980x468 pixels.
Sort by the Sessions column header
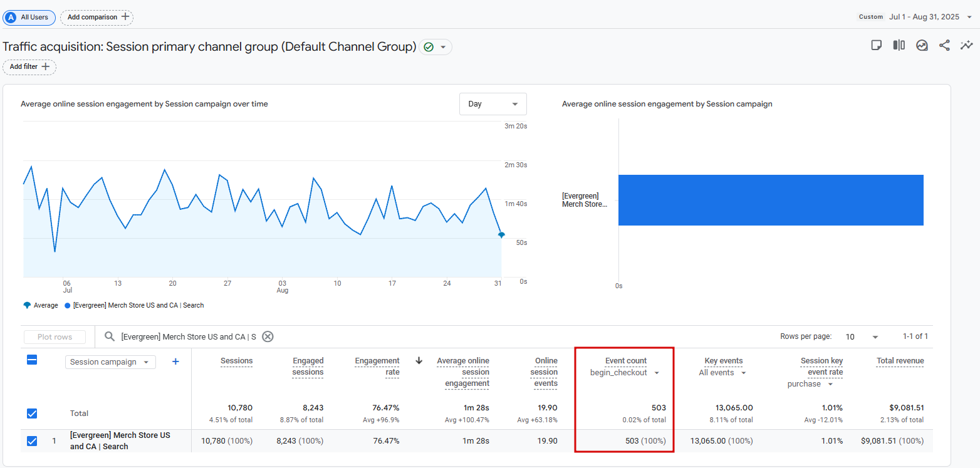coord(236,361)
